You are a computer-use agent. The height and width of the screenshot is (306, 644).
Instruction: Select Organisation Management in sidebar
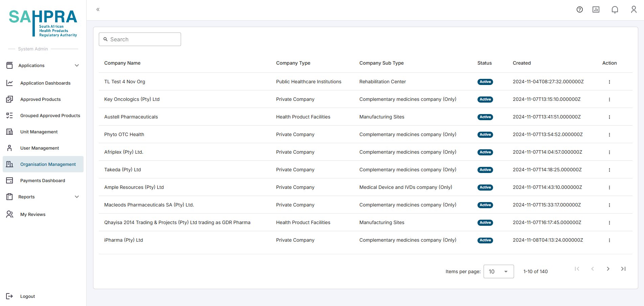tap(43, 164)
